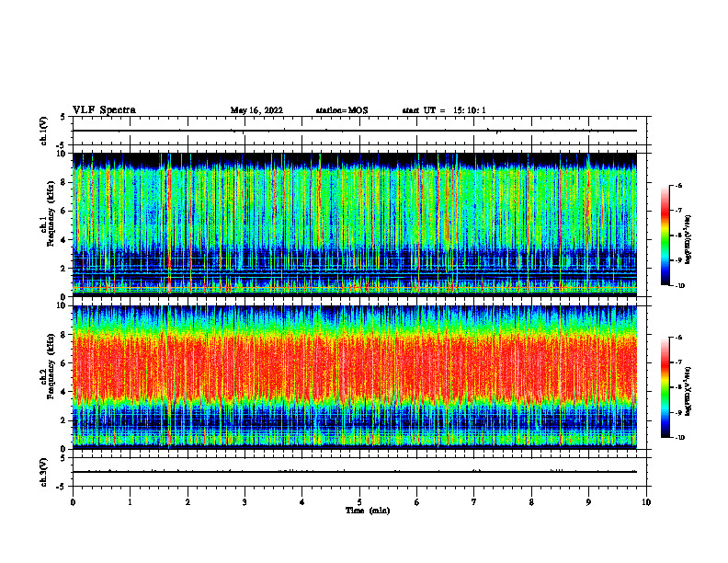This screenshot has width=728, height=563.
Task: Click the ch.2 "Frequency (kHz)" axis label
Action: click(50, 366)
